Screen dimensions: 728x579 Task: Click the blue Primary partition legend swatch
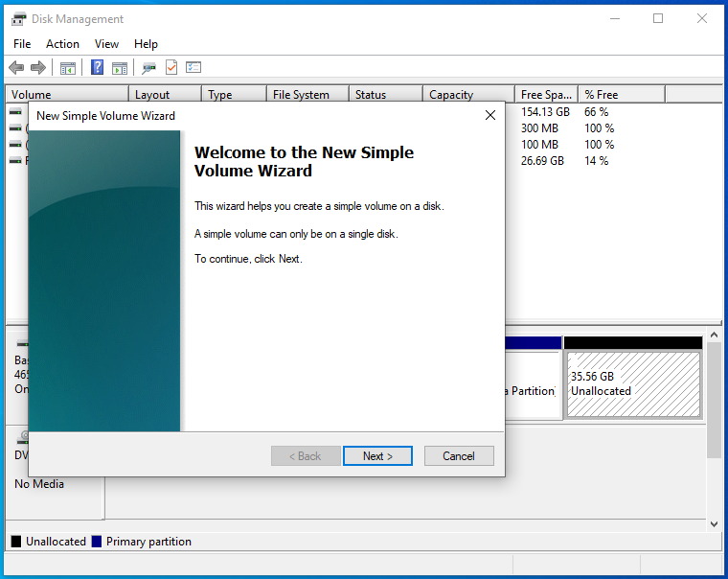97,542
